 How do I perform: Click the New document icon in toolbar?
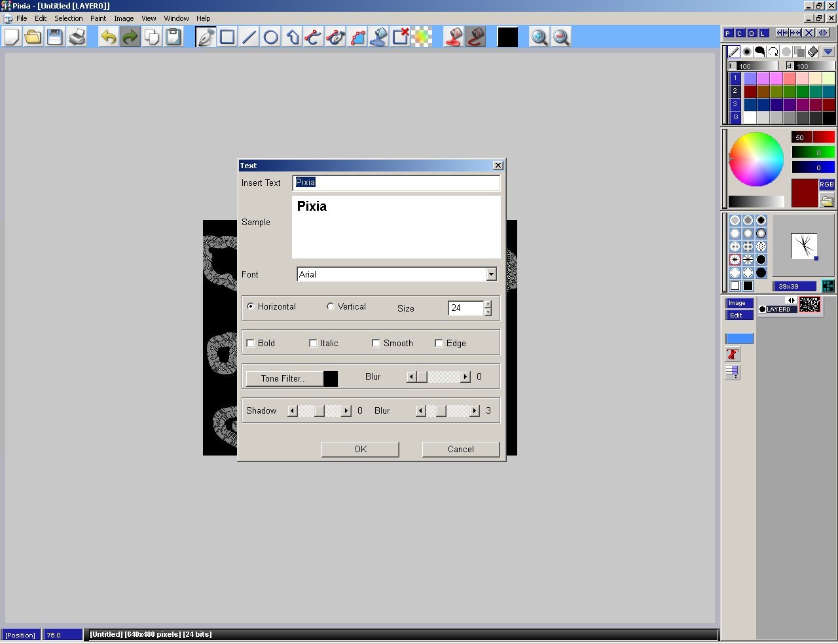coord(12,37)
